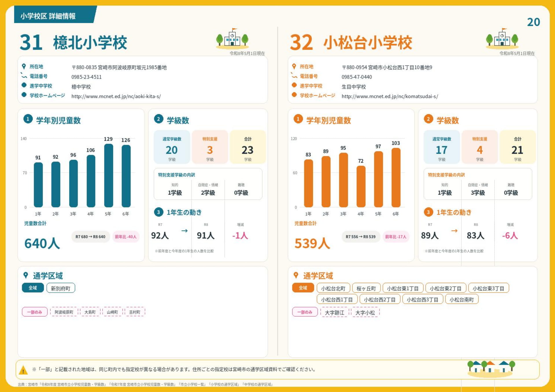The width and height of the screenshot is (555, 392).
Task: Select the 小松台西2丁目 area tag
Action: 380,299
